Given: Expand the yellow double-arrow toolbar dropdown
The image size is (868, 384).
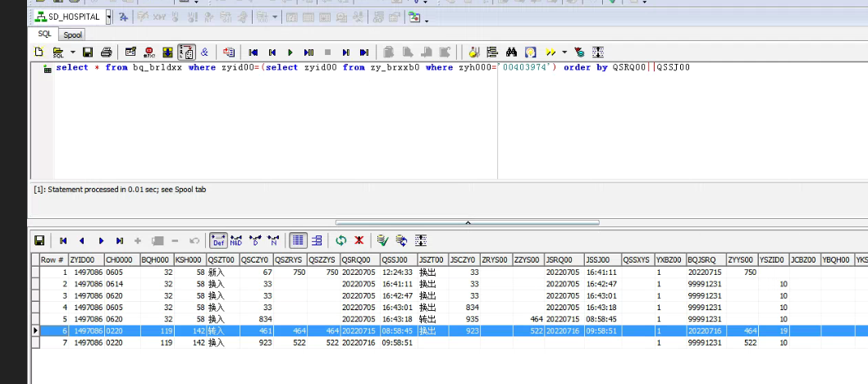Looking at the screenshot, I should click(564, 52).
